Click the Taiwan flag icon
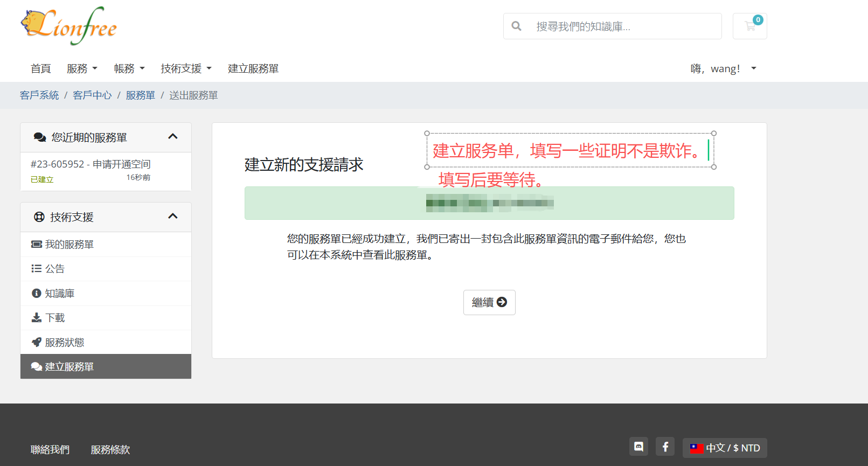This screenshot has width=868, height=466. 697,448
